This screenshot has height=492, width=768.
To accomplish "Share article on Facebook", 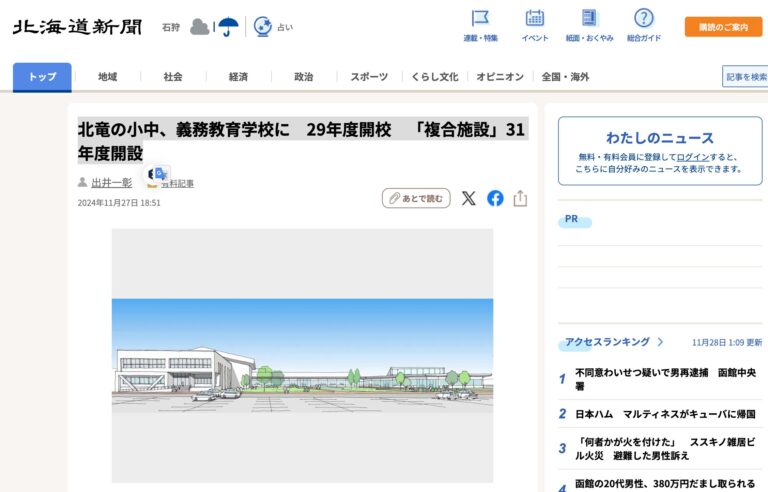I will tap(495, 198).
